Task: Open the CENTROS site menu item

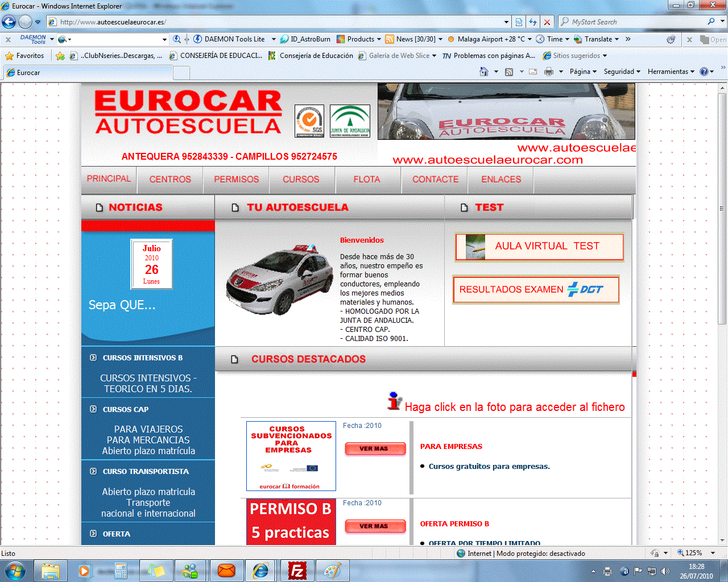Action: tap(170, 179)
